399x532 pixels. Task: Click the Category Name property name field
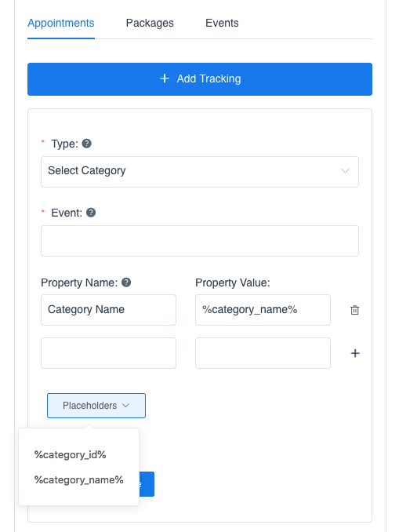pyautogui.click(x=108, y=310)
